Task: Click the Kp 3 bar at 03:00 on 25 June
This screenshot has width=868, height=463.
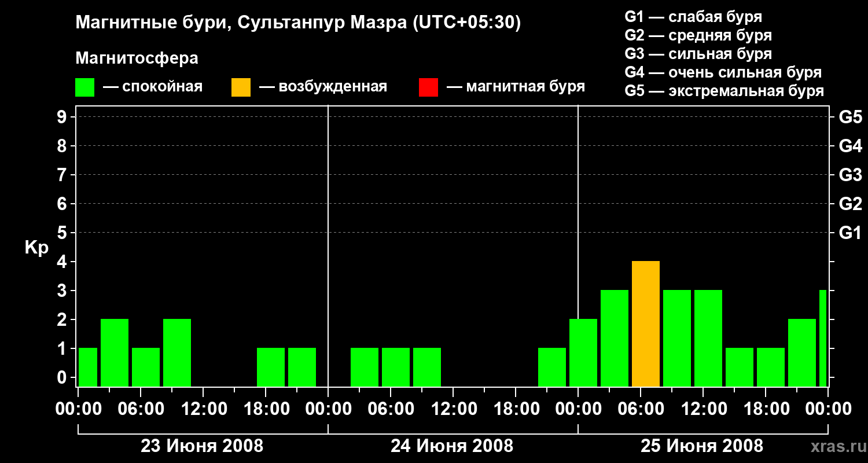Action: (x=615, y=339)
